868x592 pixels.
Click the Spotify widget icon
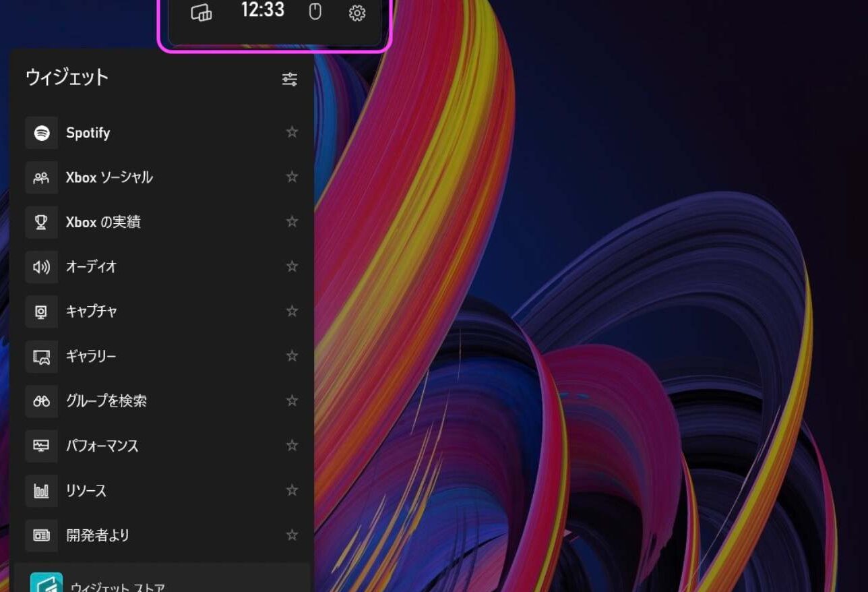coord(42,133)
